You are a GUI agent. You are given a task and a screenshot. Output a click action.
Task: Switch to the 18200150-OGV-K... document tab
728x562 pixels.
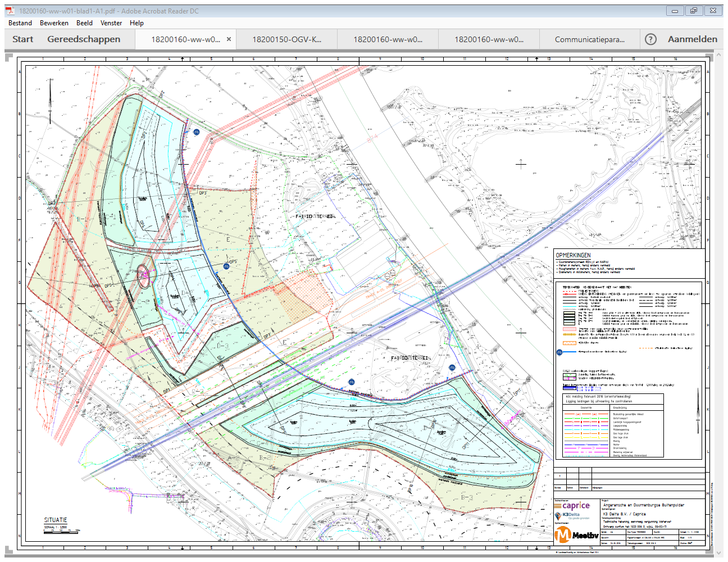click(286, 39)
